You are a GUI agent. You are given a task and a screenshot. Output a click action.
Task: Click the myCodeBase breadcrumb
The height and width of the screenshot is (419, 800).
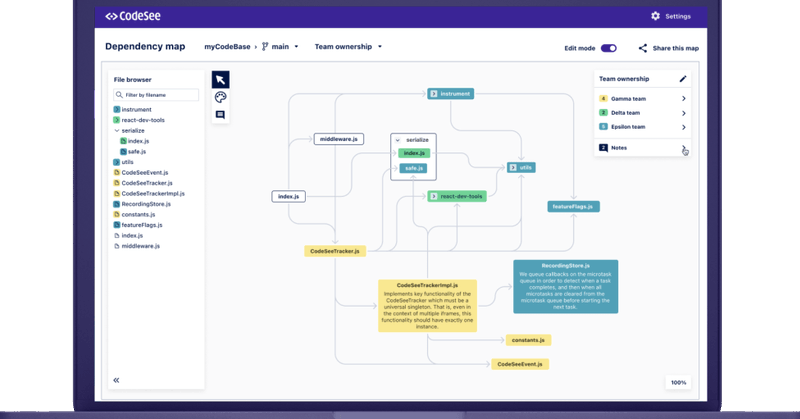pos(228,46)
